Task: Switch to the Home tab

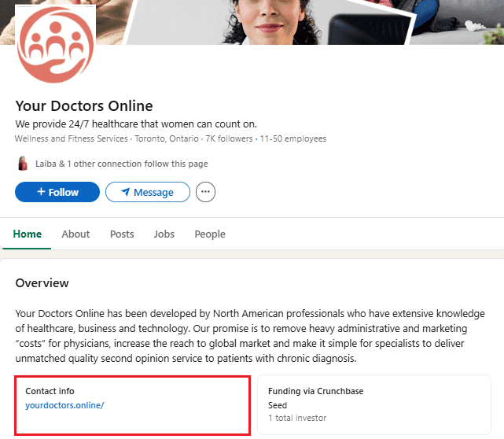Action: (28, 234)
